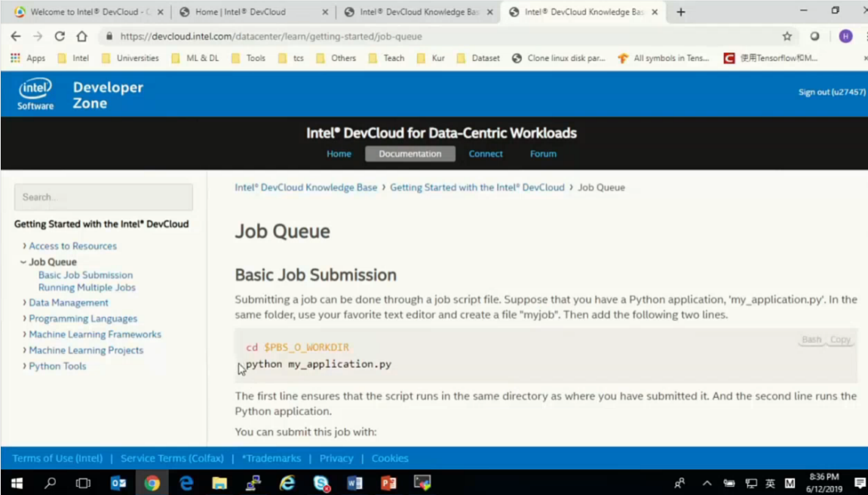Open the Universities bookmarks folder

coord(130,58)
